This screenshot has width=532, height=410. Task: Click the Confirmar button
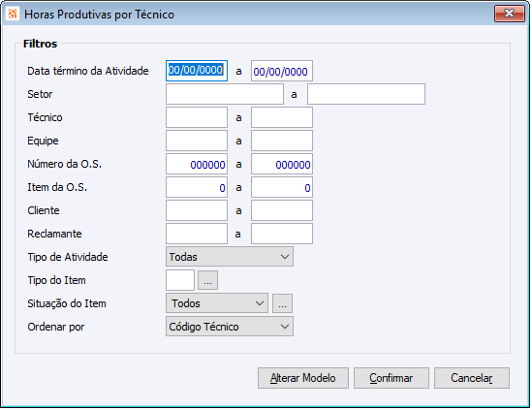tap(391, 378)
